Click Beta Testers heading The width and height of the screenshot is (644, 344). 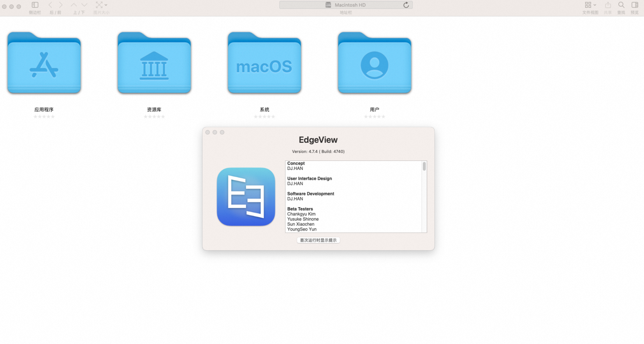[300, 209]
